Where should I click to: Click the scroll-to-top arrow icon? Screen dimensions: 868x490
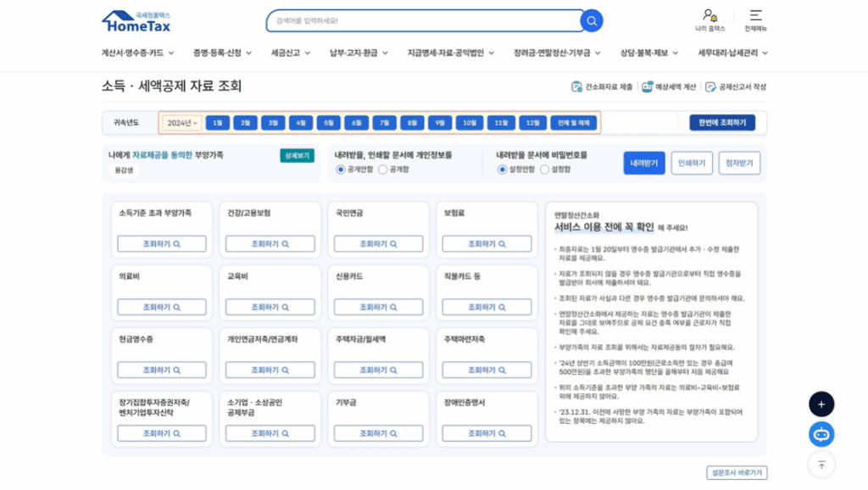[x=821, y=464]
